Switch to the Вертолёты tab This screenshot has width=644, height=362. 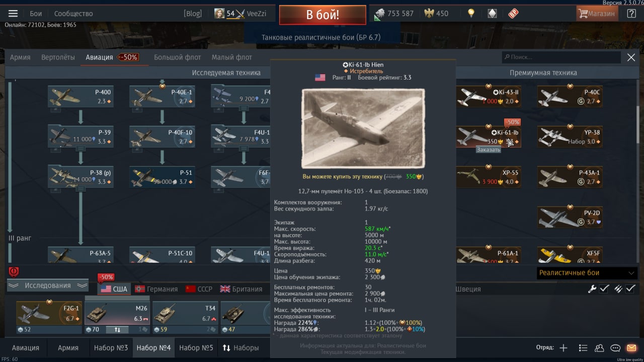58,57
